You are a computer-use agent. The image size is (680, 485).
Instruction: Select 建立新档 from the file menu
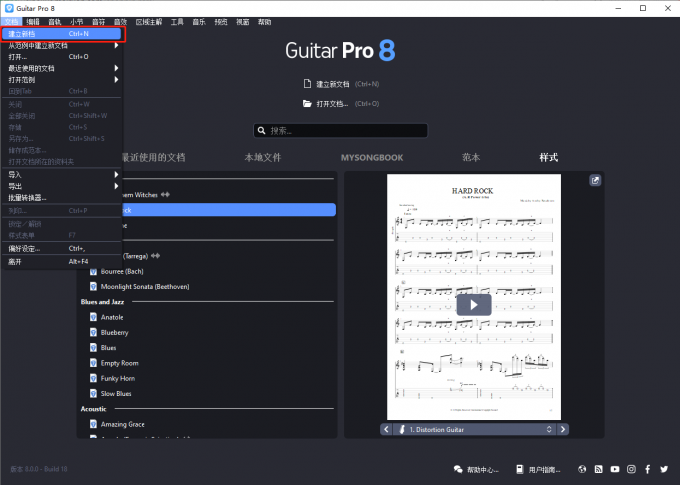click(60, 33)
